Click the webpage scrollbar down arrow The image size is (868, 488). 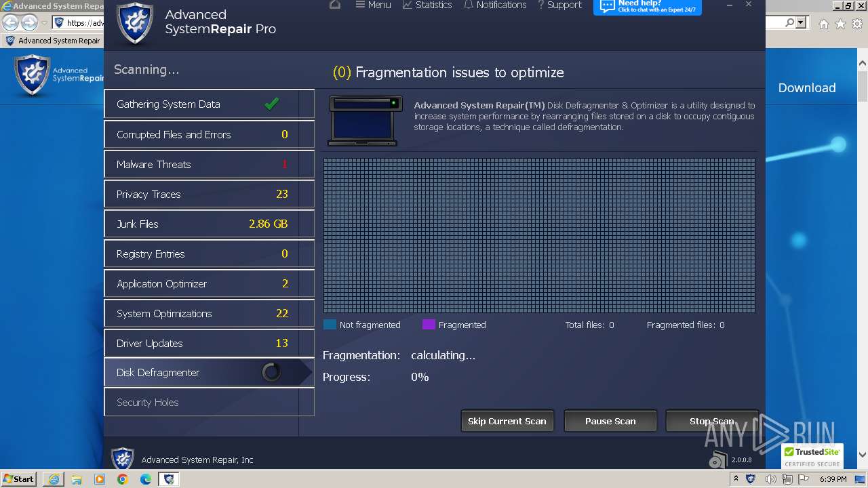[863, 455]
